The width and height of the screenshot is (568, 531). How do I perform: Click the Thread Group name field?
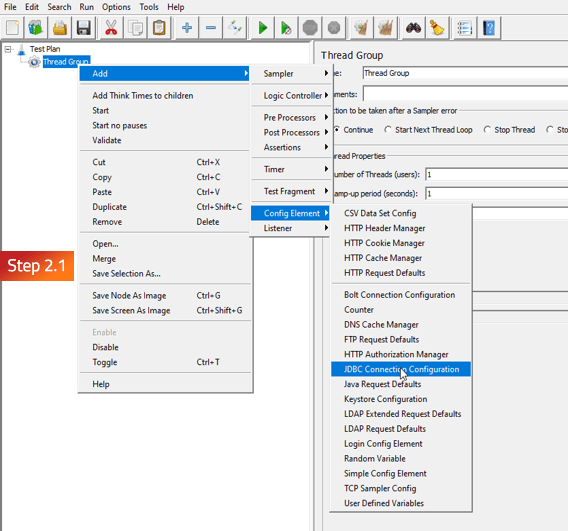465,73
